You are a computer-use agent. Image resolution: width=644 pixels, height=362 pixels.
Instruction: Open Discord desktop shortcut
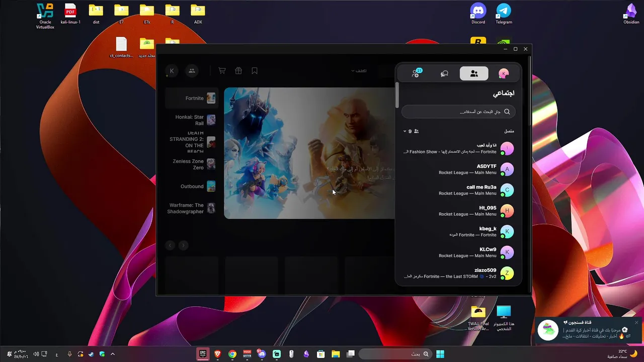(478, 14)
